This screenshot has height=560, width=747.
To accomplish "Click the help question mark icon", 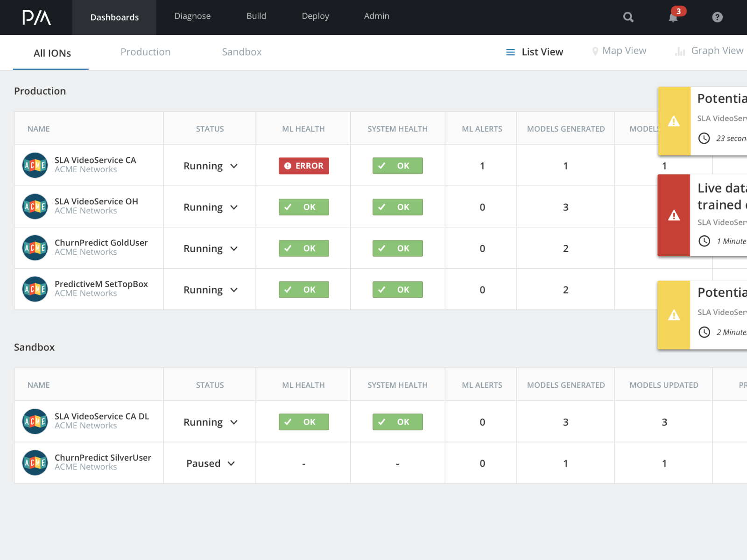I will 717,17.
